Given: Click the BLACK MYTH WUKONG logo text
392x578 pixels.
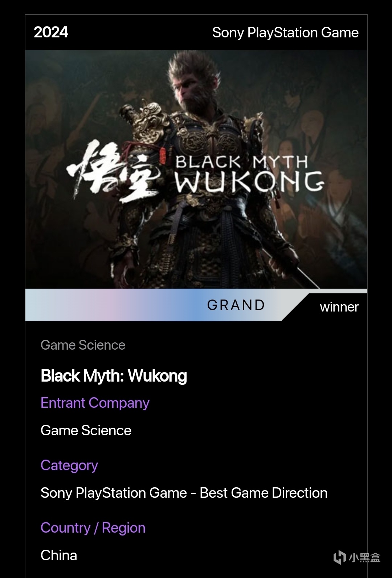Looking at the screenshot, I should coord(249,174).
